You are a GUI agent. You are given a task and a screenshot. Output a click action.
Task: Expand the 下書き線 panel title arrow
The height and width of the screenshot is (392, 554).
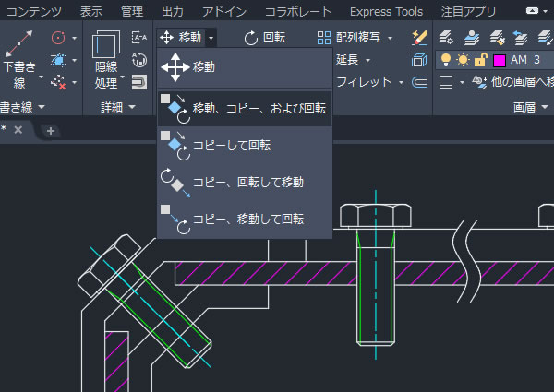(x=42, y=107)
